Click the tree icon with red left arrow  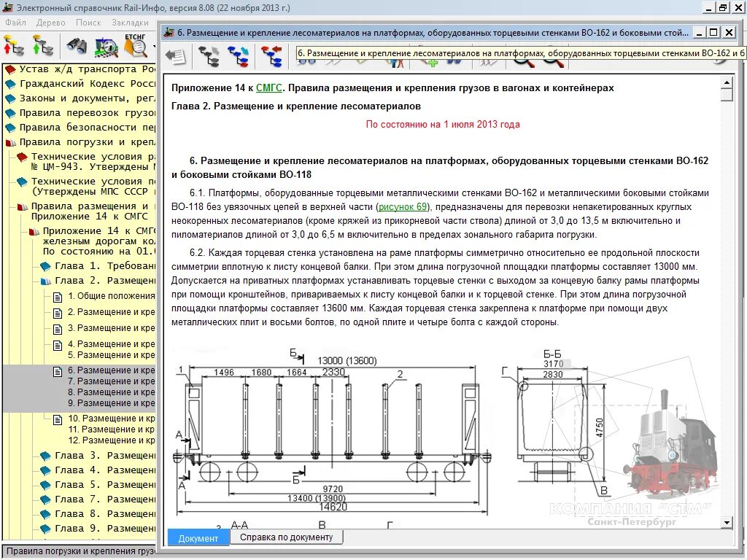pos(271,56)
